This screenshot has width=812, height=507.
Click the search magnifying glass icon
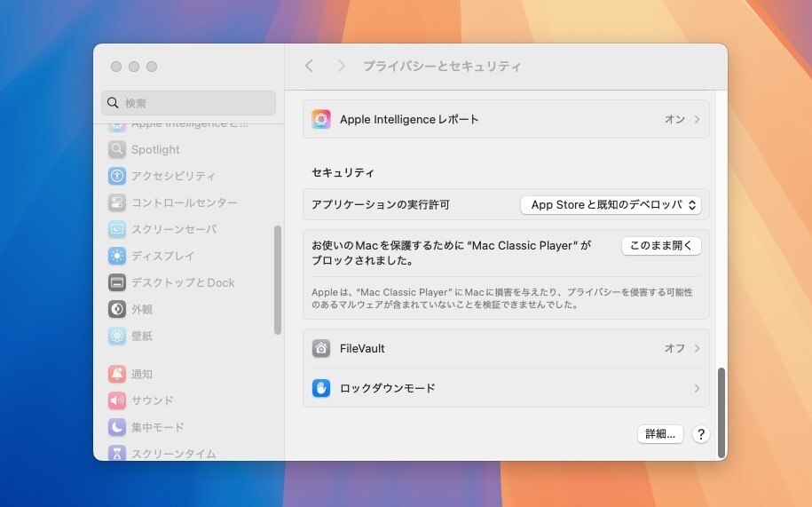(113, 102)
